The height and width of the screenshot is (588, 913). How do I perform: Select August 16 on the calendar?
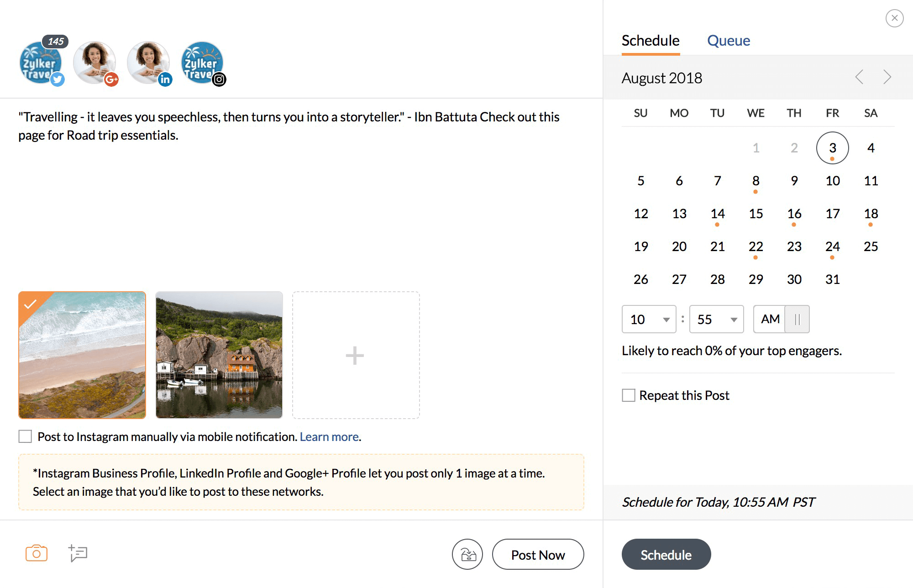point(794,214)
